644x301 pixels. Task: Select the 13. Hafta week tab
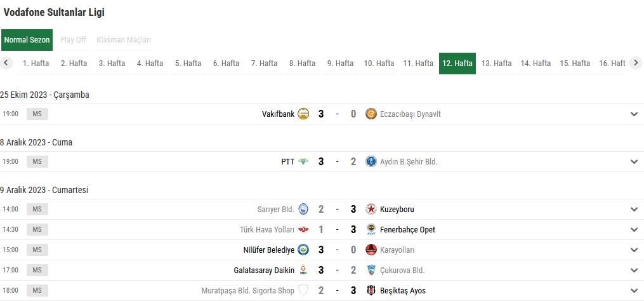(497, 64)
